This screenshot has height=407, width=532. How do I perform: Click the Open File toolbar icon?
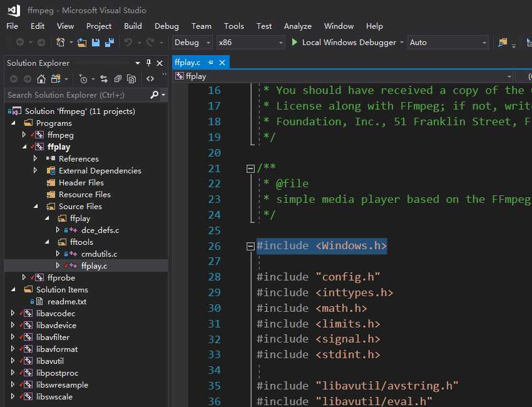[x=82, y=43]
